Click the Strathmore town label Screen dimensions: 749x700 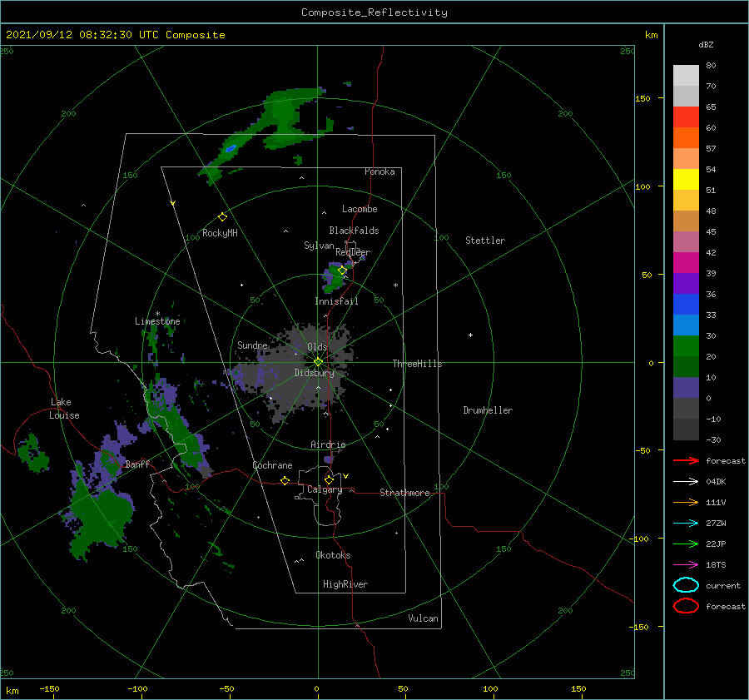coord(404,493)
